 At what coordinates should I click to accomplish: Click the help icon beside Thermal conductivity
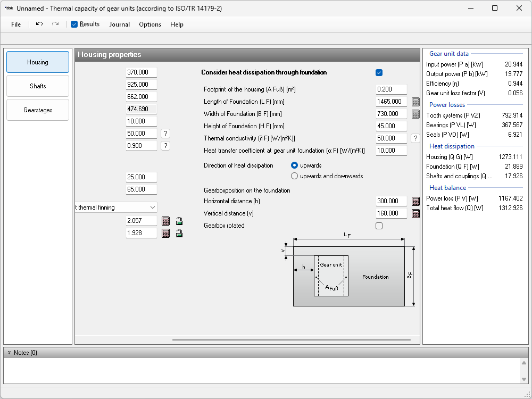(x=416, y=138)
